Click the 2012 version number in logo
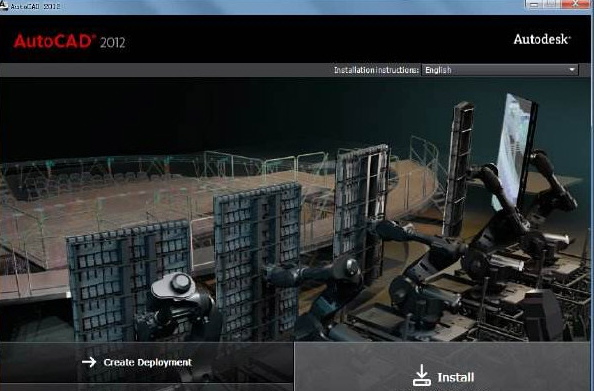 pyautogui.click(x=113, y=42)
